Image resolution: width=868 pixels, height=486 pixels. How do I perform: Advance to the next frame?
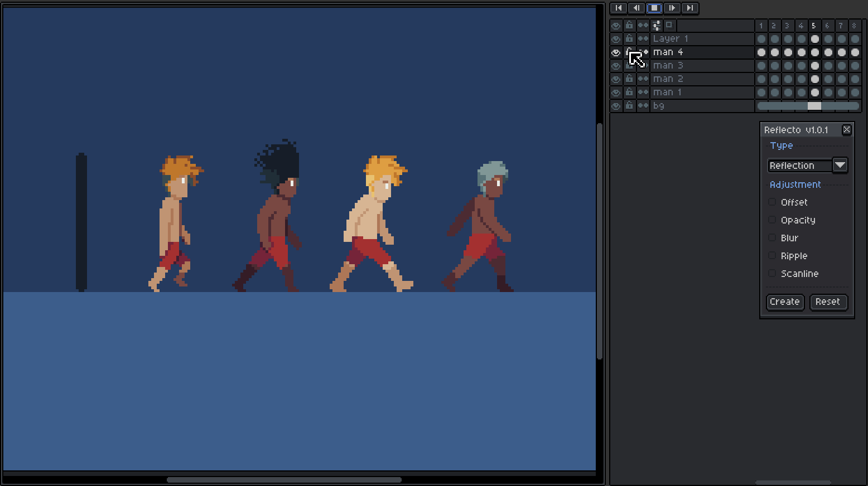[672, 8]
